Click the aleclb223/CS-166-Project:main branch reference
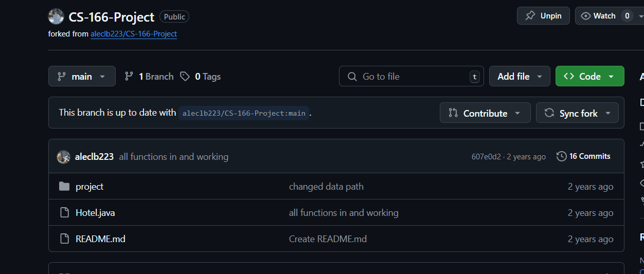This screenshot has width=644, height=274. [x=244, y=113]
